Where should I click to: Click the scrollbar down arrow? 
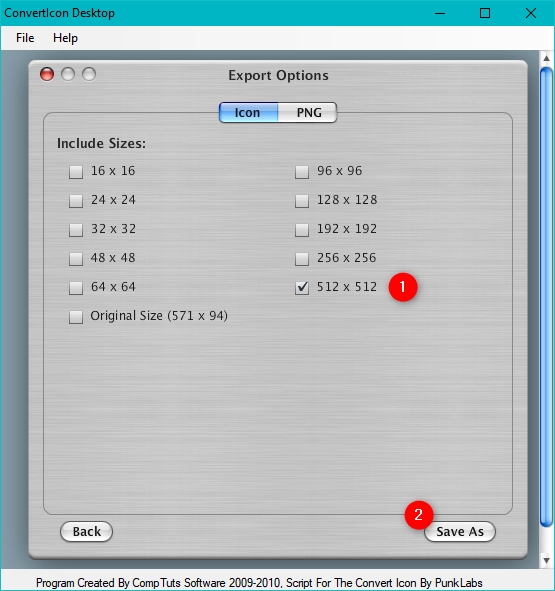pos(546,560)
